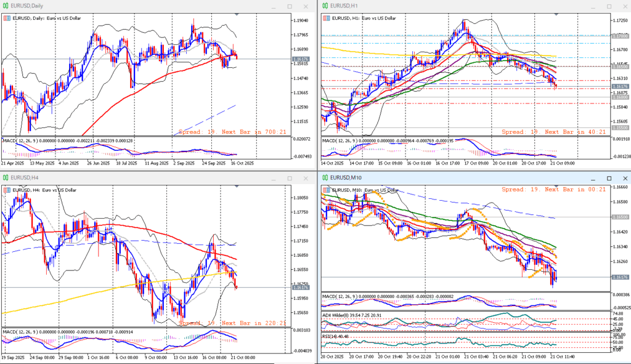The height and width of the screenshot is (364, 631).
Task: Maximize the EURUSD,Daily chart window
Action: (x=290, y=6)
